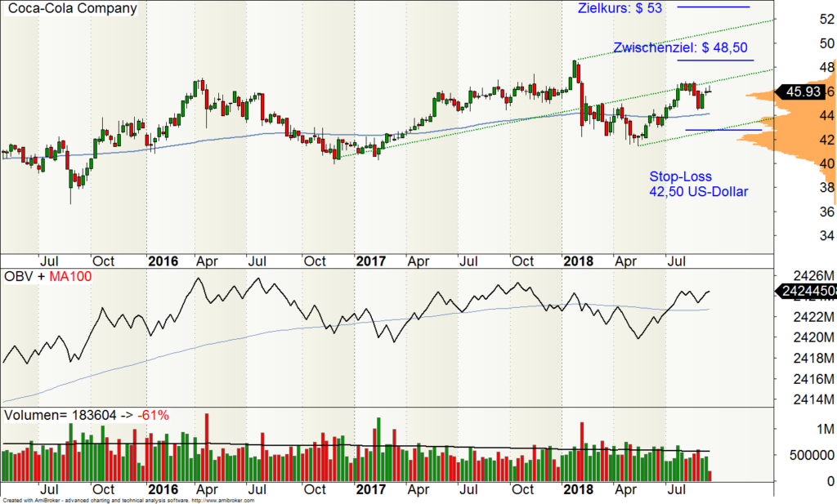
Task: Click the 50 price axis value
Action: point(827,43)
